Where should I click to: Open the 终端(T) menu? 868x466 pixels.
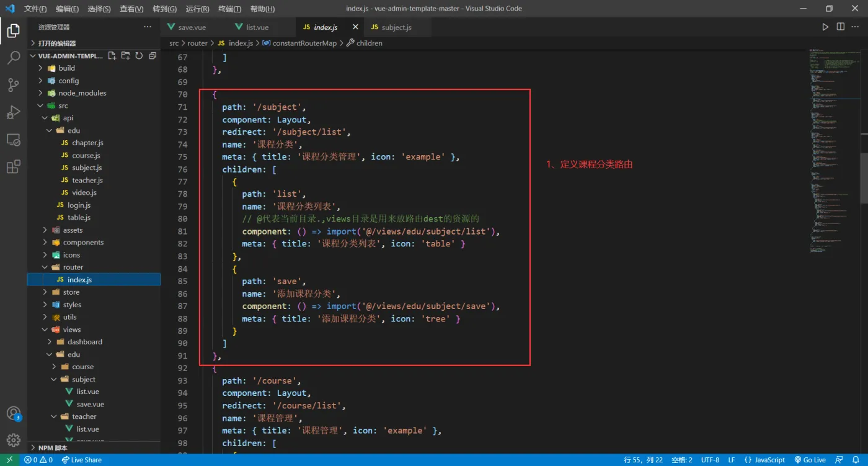point(230,9)
